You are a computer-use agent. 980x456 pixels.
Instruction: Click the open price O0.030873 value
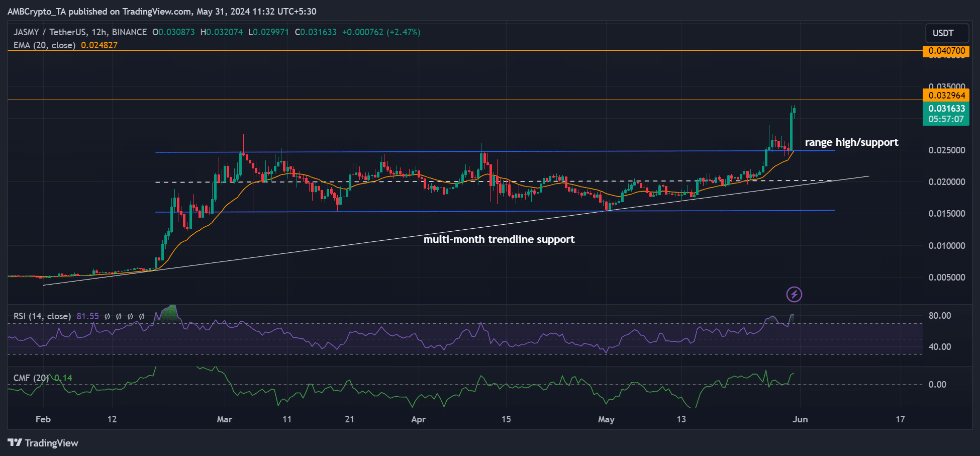173,32
